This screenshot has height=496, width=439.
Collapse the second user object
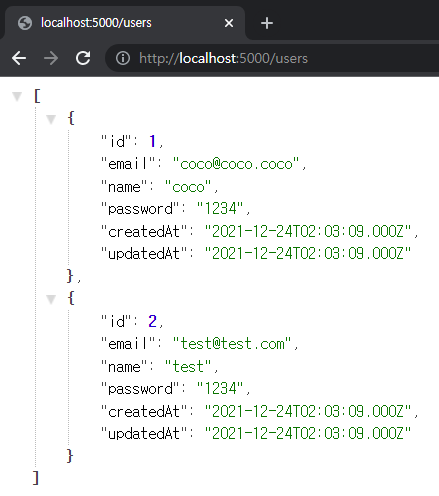coord(51,299)
